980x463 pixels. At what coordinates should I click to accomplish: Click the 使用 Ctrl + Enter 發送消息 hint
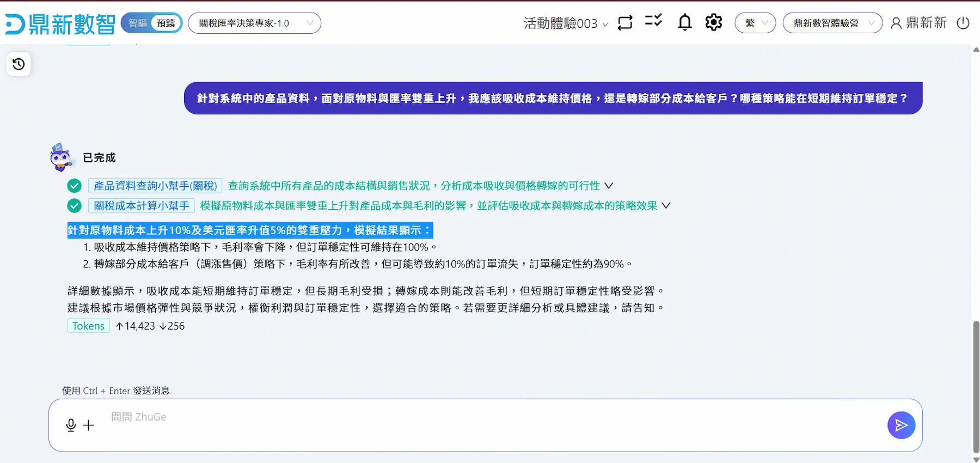pyautogui.click(x=116, y=391)
